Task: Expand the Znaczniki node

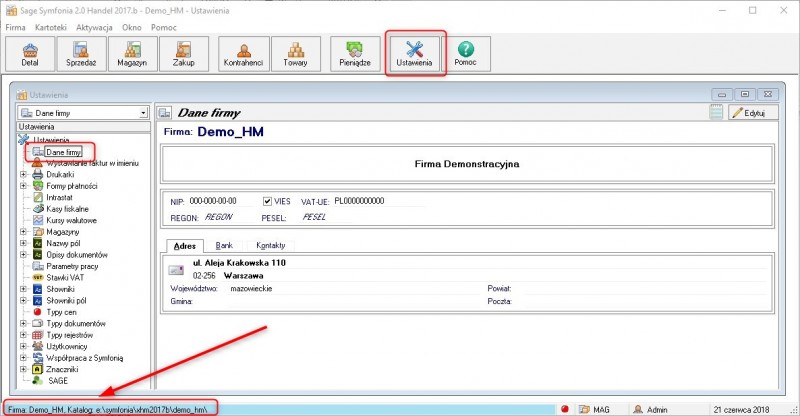Action: [23, 370]
